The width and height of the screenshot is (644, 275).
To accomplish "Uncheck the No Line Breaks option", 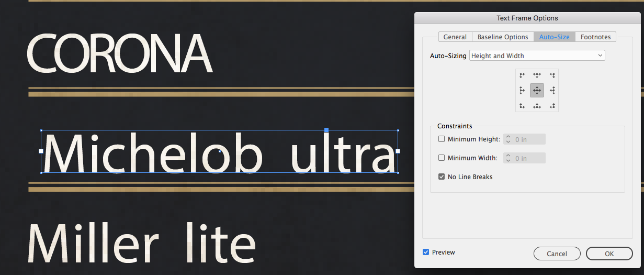I will click(x=442, y=177).
